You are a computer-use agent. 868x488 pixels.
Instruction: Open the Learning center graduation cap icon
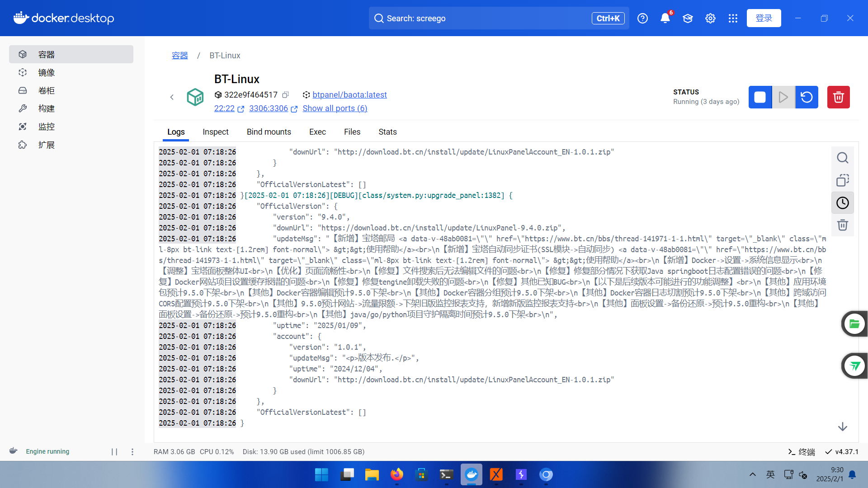(x=688, y=18)
